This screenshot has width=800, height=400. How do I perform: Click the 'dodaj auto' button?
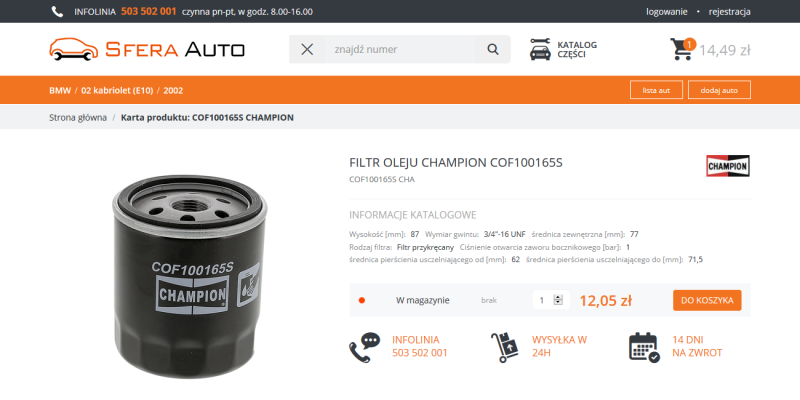(x=719, y=90)
